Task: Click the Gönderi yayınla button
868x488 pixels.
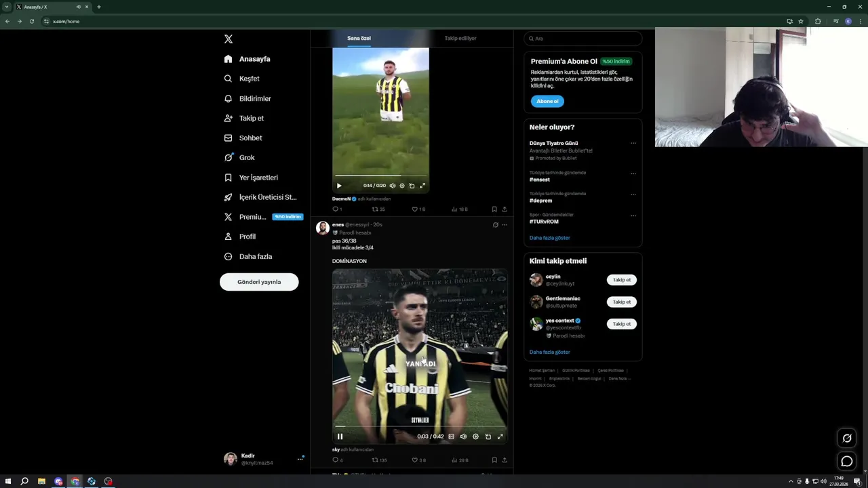Action: [x=259, y=282]
